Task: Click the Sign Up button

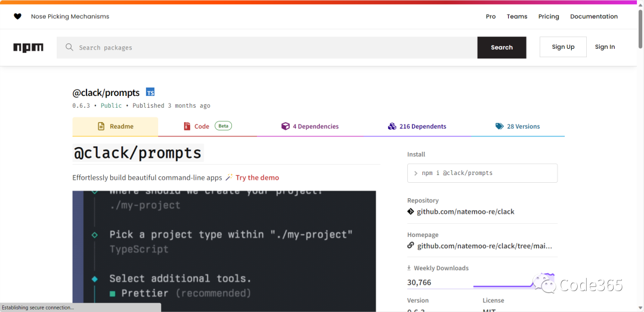Action: (x=563, y=46)
